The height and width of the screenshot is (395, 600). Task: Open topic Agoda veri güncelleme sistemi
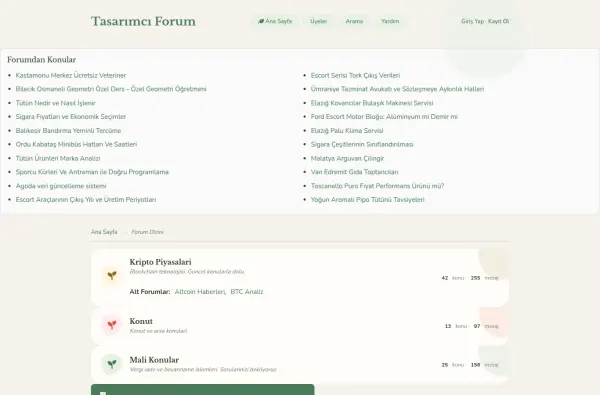61,186
